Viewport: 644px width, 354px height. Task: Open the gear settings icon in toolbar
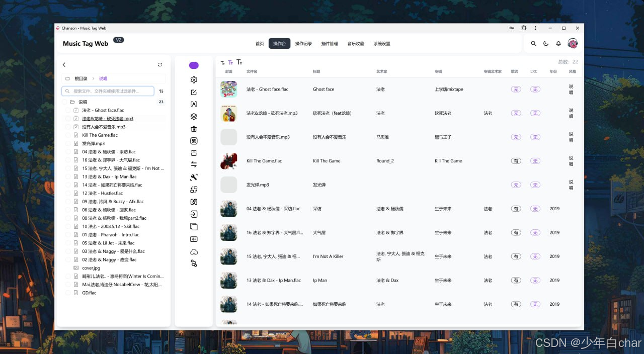194,80
